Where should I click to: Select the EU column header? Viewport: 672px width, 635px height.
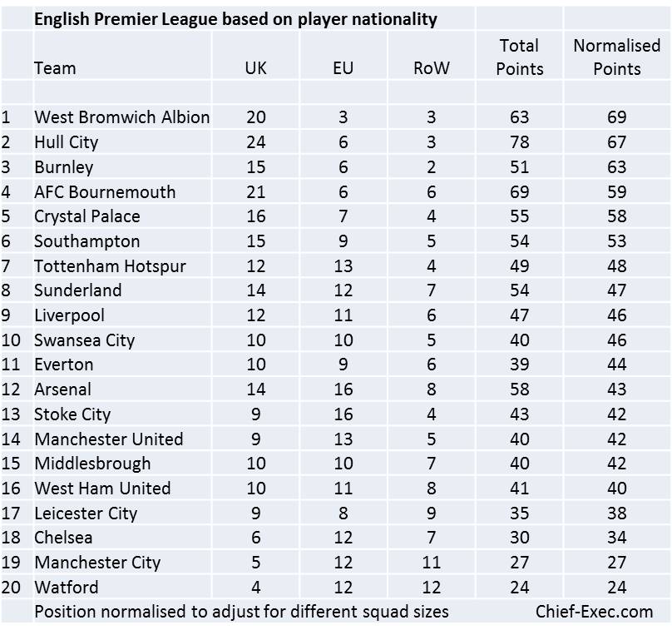pos(343,68)
